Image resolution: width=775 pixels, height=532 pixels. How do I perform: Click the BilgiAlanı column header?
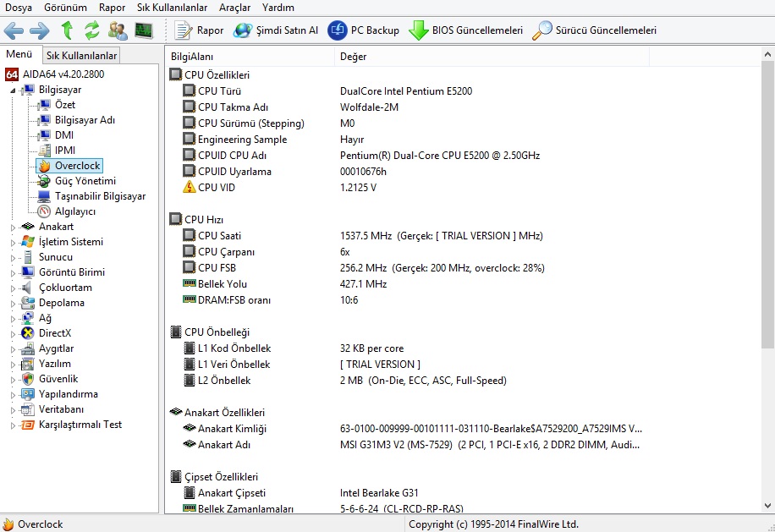(x=250, y=57)
